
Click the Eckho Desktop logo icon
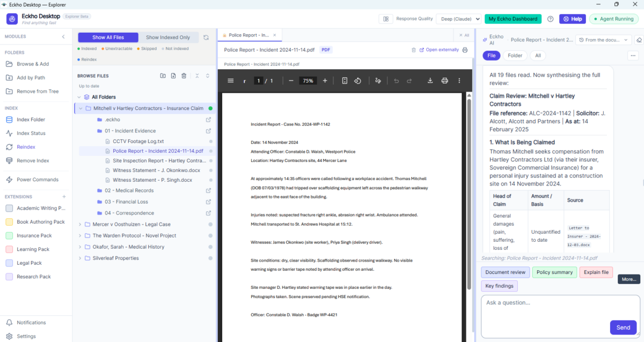(12, 19)
